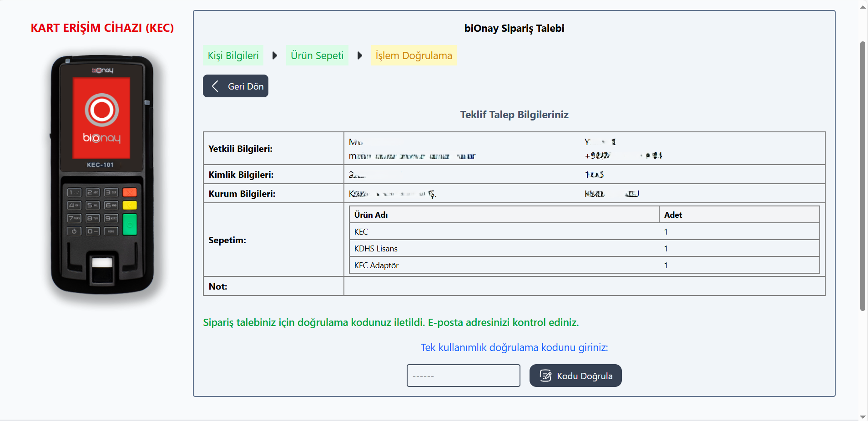Go to the Ürün Sepeti step

pyautogui.click(x=317, y=55)
